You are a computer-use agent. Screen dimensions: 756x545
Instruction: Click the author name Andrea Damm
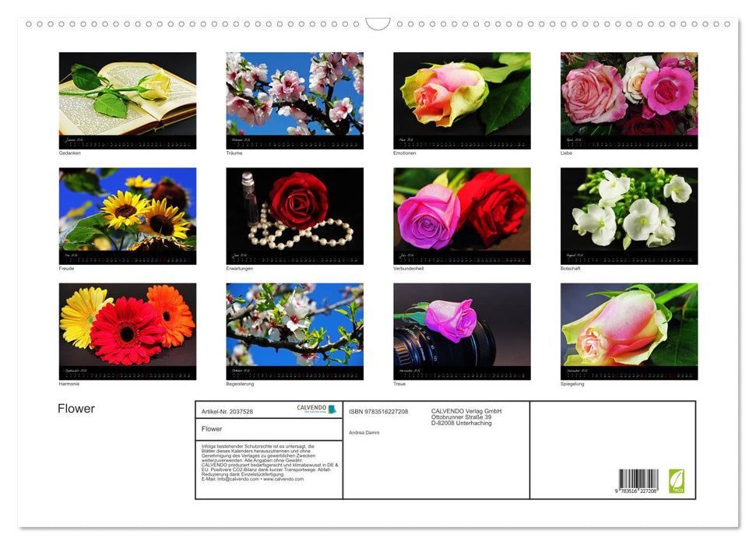pos(364,431)
